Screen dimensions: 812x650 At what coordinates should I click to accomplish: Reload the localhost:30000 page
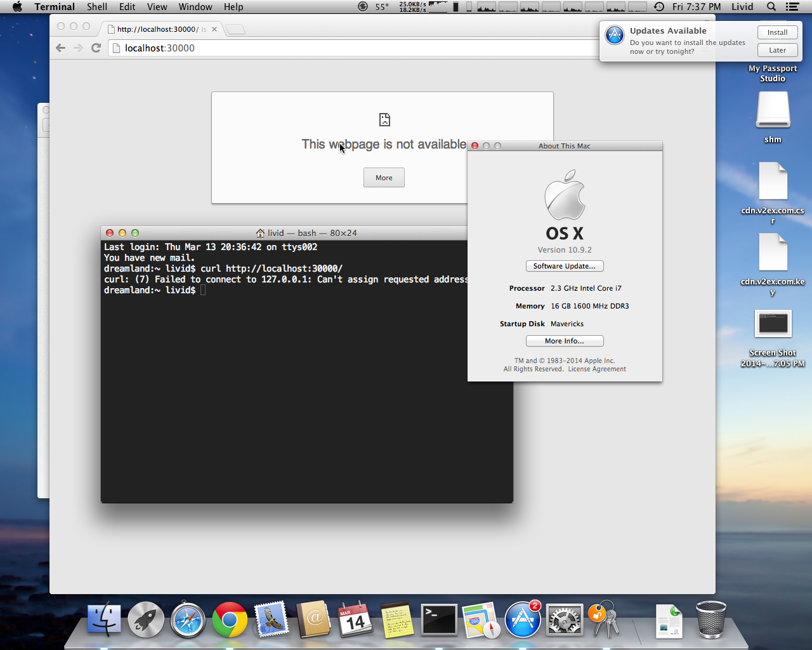96,48
